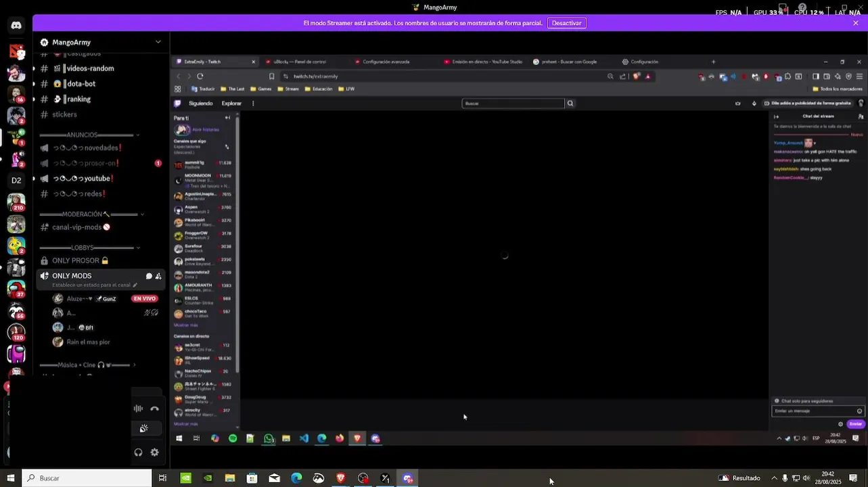868x487 pixels.
Task: Open the ranking channel
Action: coord(100,99)
